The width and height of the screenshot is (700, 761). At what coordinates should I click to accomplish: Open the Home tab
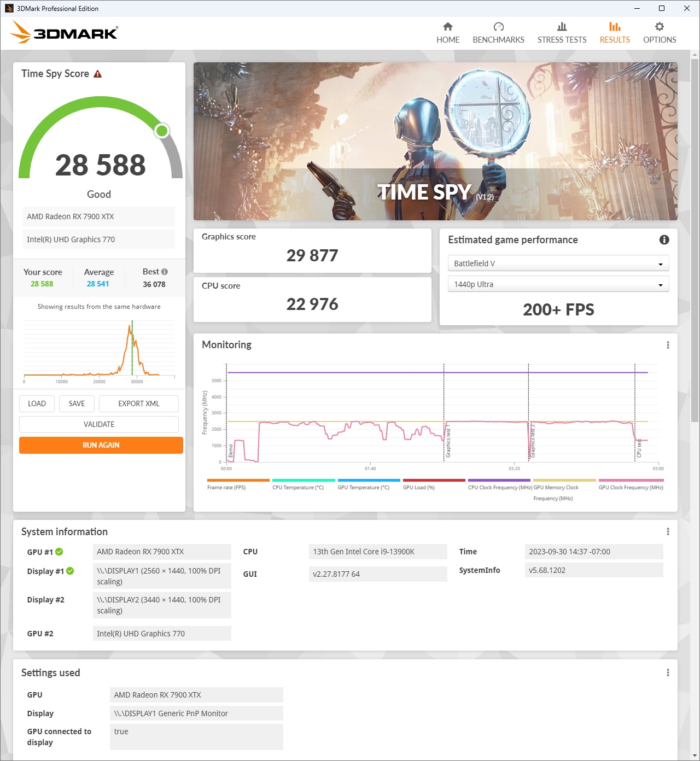[448, 33]
